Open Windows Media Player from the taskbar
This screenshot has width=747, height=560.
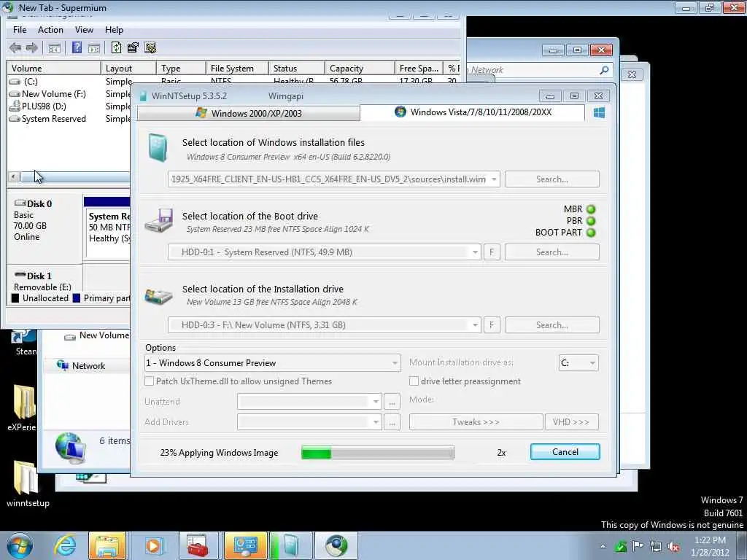click(x=153, y=545)
